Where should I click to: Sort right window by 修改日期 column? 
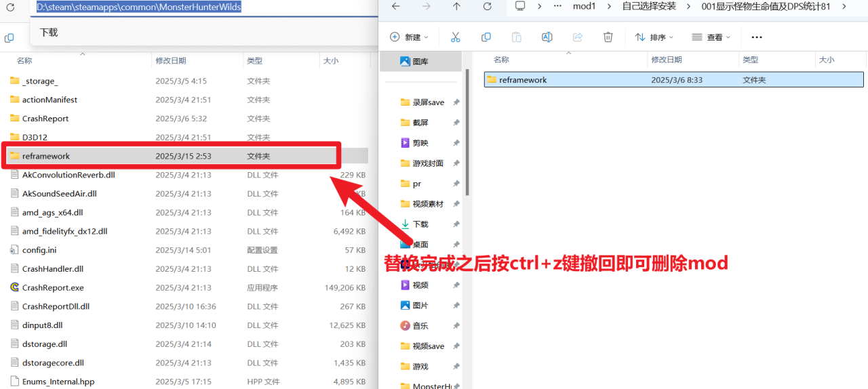[x=667, y=60]
